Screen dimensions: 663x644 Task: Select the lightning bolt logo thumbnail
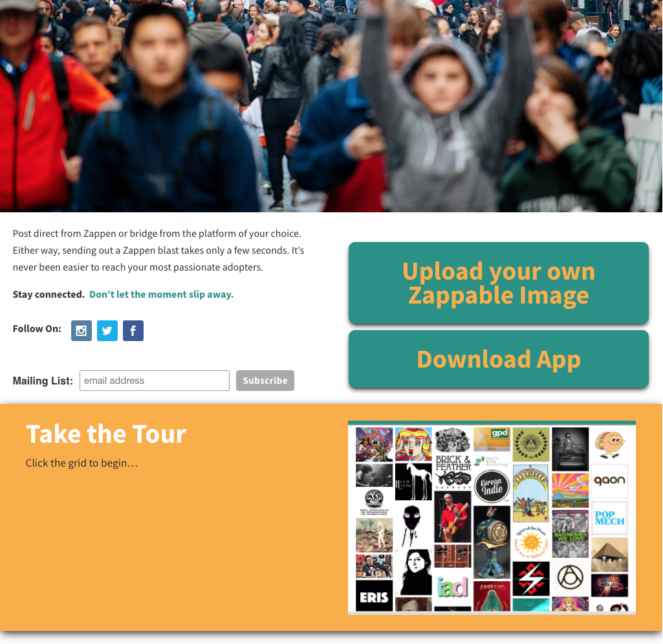point(531,579)
